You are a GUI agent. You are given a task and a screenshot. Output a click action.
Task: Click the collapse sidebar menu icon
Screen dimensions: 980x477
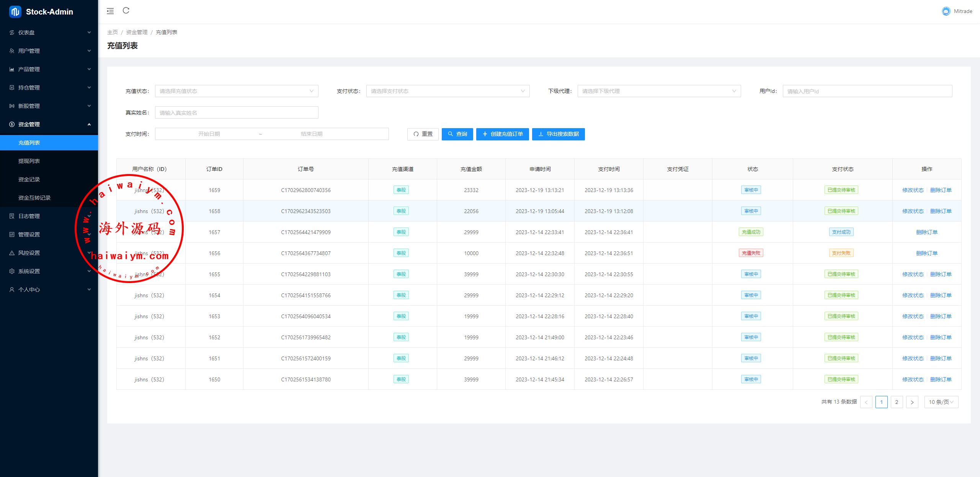pyautogui.click(x=110, y=11)
